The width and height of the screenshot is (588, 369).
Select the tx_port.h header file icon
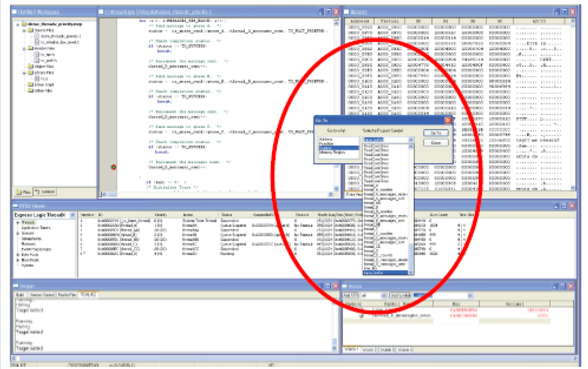pos(36,60)
